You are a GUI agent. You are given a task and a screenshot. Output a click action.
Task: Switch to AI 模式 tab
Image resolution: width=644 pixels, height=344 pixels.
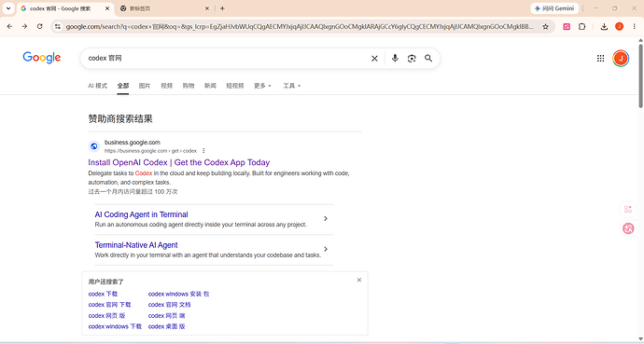(x=97, y=86)
